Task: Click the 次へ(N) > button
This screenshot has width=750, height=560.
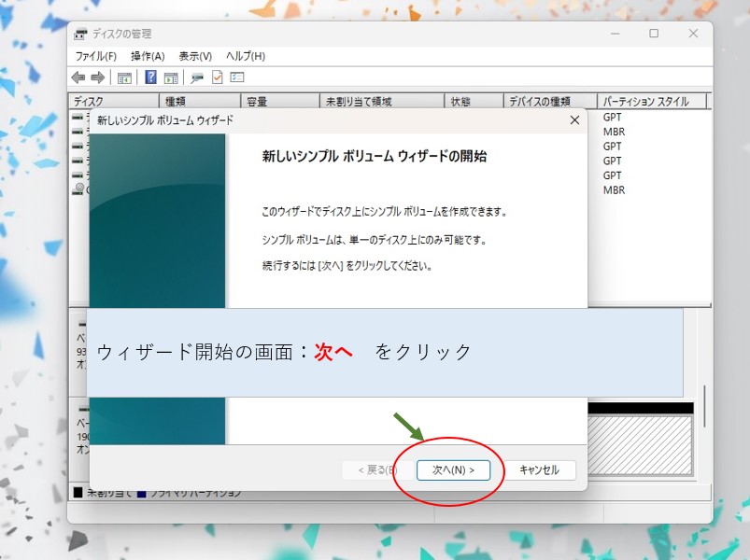Action: pos(453,470)
